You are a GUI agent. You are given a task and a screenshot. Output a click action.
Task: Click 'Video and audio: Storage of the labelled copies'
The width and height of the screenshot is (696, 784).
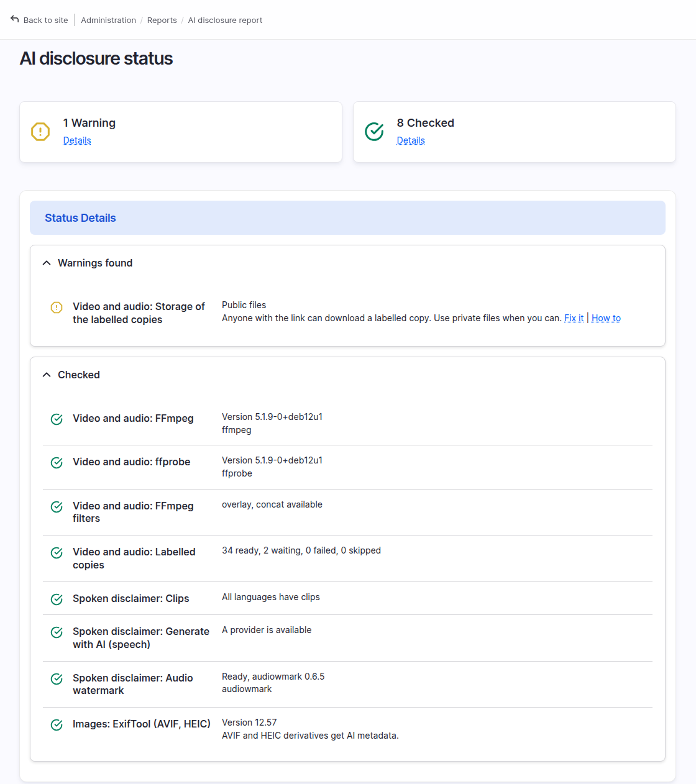click(139, 313)
